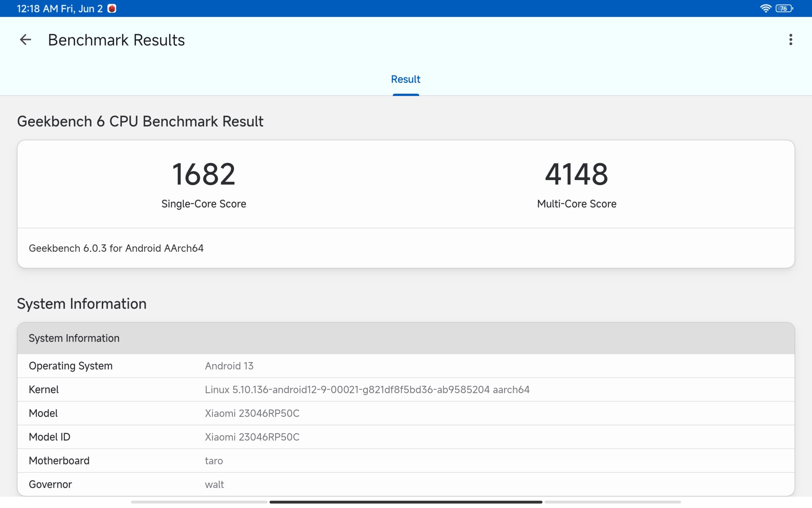Tap the Model row value Xiaomi 23046RP50C
The image size is (812, 508).
point(252,413)
